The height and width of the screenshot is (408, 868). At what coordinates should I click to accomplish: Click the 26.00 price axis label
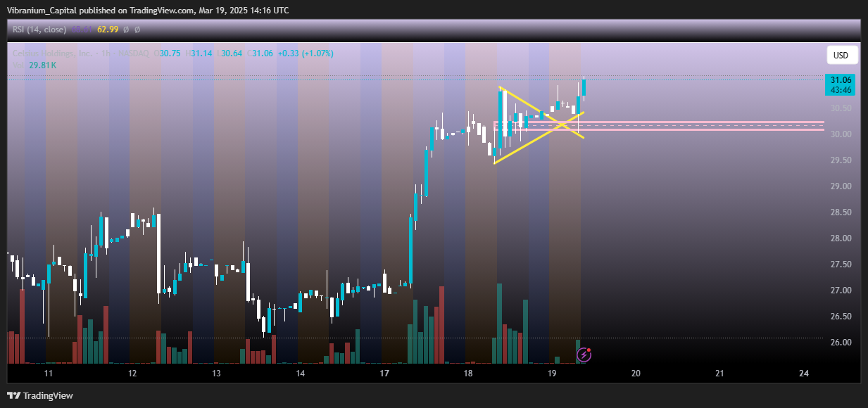(x=841, y=343)
